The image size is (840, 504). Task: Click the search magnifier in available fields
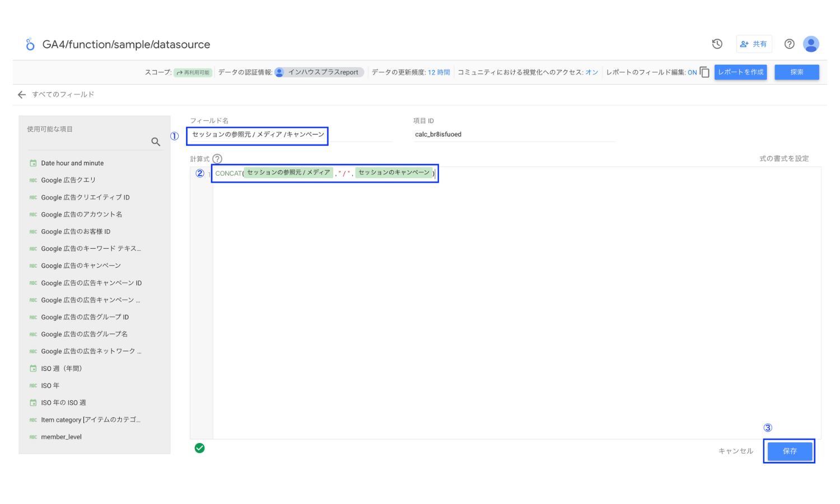point(156,142)
